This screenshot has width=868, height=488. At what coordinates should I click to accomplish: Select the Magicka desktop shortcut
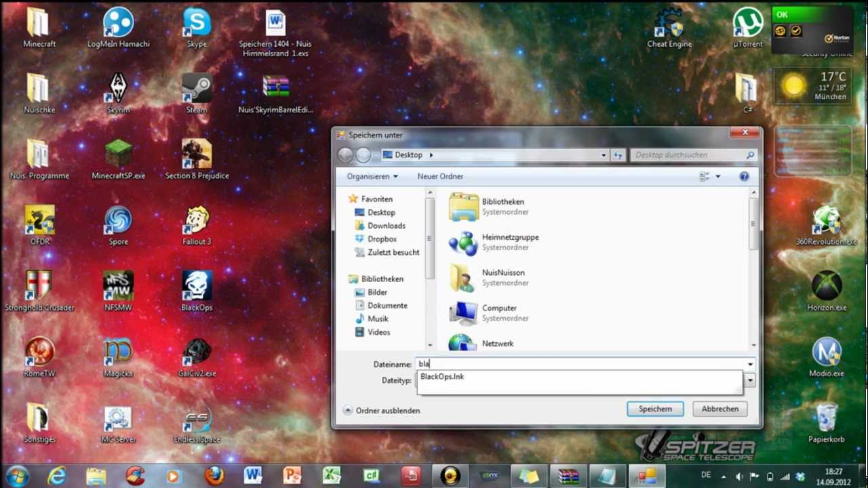[x=118, y=357]
